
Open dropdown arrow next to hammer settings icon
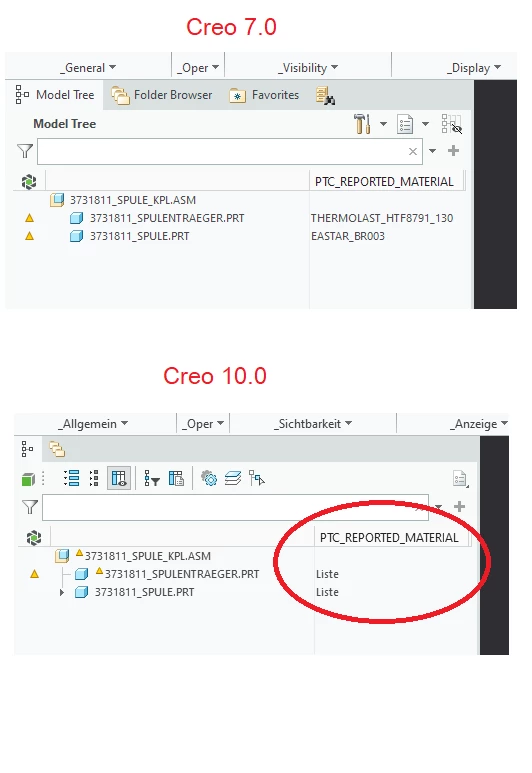point(383,124)
